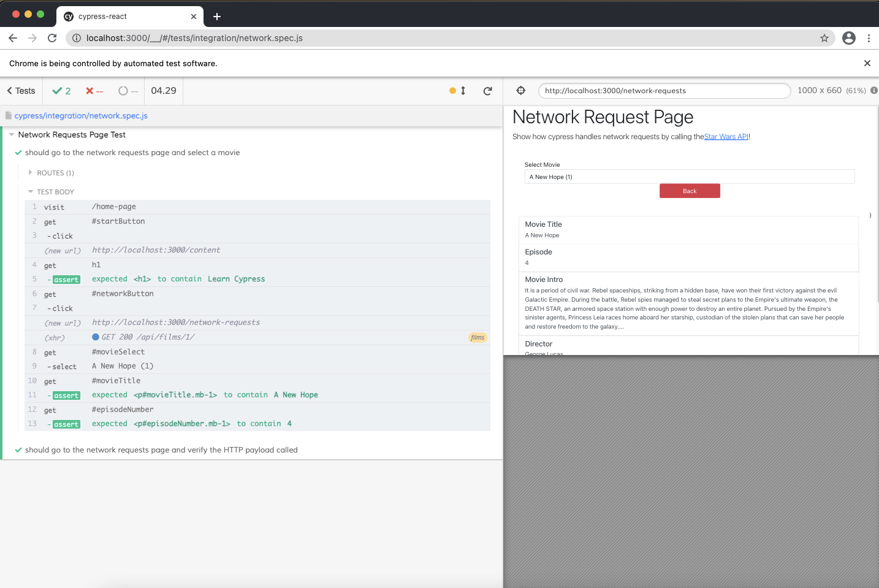The height and width of the screenshot is (588, 879).
Task: Click the viewport info icon beside 1000 x 660
Action: (x=874, y=90)
